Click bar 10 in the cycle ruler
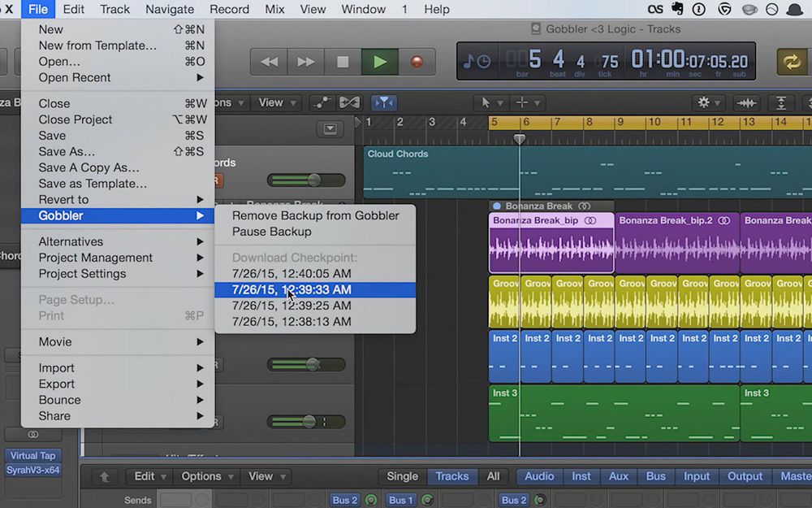 click(654, 123)
